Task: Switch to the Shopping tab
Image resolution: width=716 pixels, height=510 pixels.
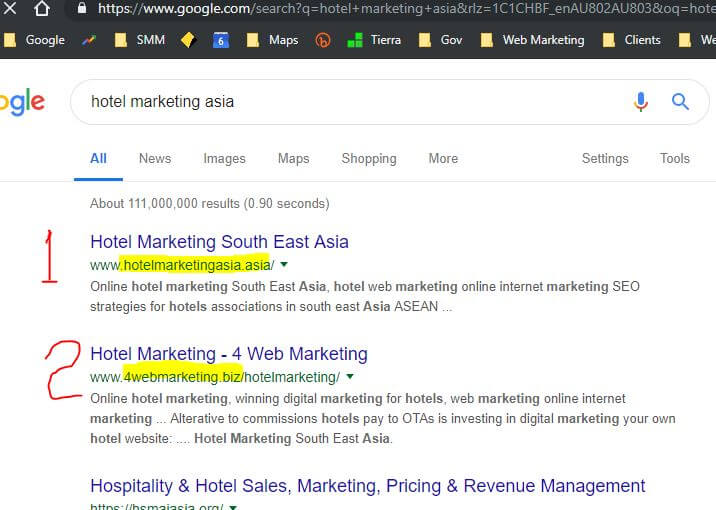Action: [x=369, y=158]
